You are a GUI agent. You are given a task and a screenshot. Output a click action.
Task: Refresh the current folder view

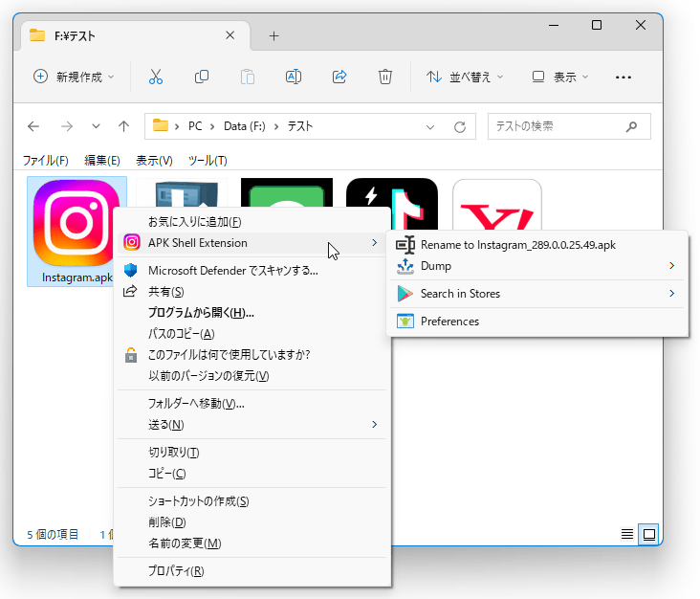pyautogui.click(x=460, y=127)
